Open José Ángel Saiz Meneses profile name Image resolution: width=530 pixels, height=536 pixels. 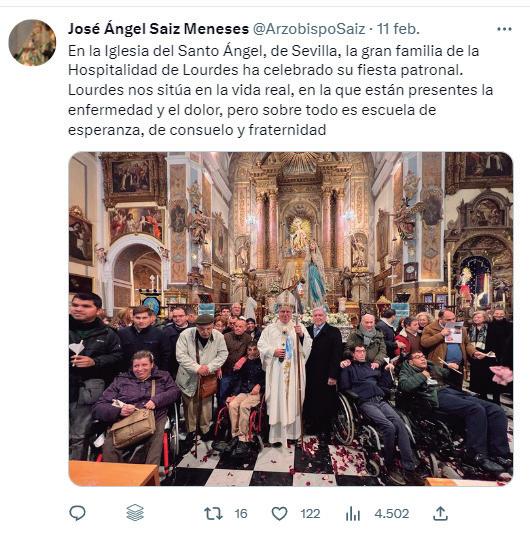pos(158,29)
